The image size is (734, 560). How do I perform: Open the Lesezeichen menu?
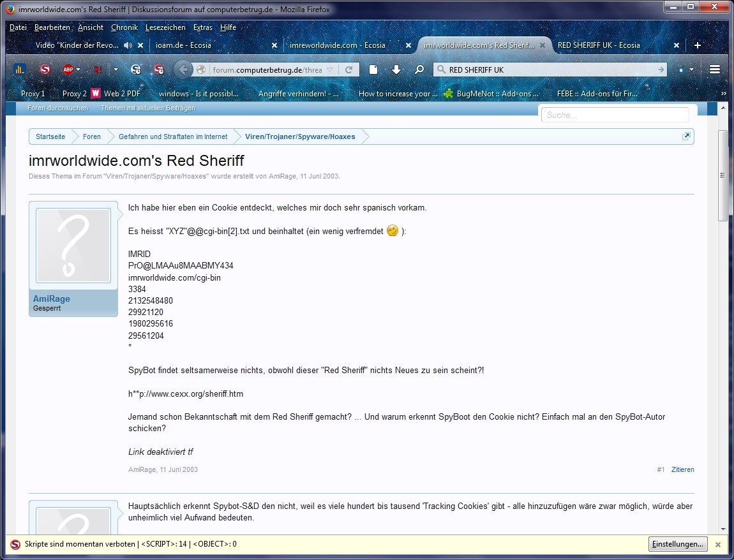[165, 27]
